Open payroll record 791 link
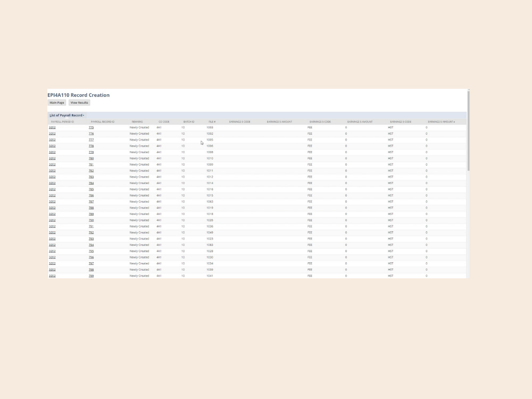 (92, 226)
